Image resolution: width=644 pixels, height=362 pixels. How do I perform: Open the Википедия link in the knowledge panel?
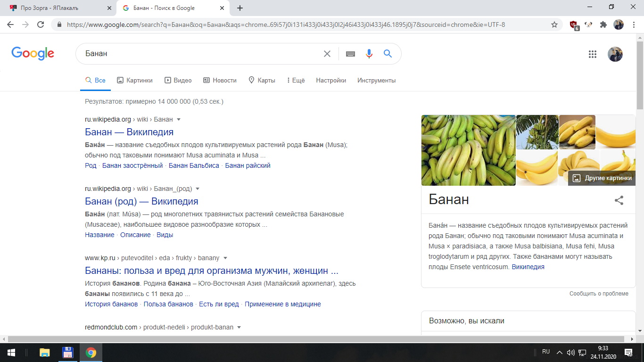528,267
